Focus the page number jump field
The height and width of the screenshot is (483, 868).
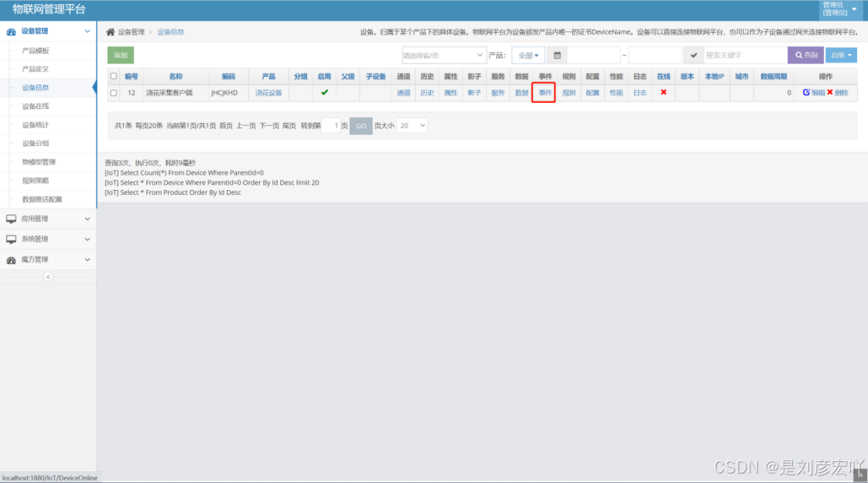(331, 126)
